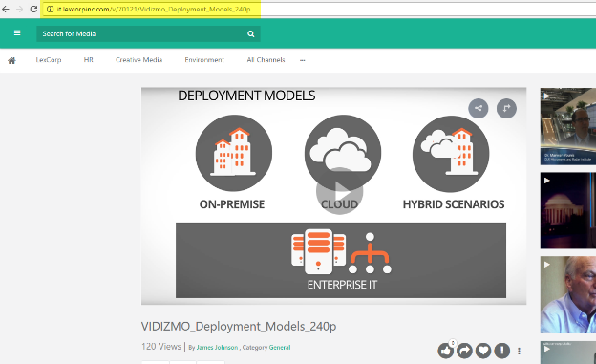Reload the page with the refresh icon
Screen dimensions: 596x364
(x=33, y=9)
